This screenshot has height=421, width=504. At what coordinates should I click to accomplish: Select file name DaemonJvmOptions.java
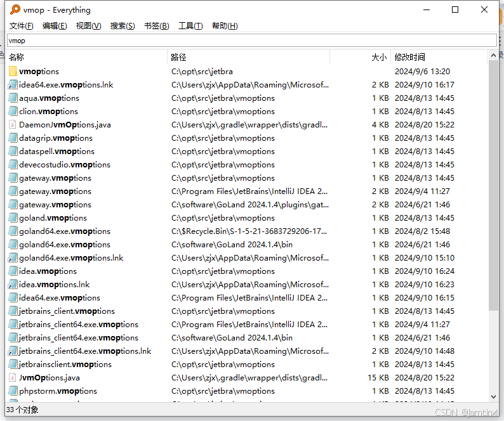pyautogui.click(x=65, y=125)
